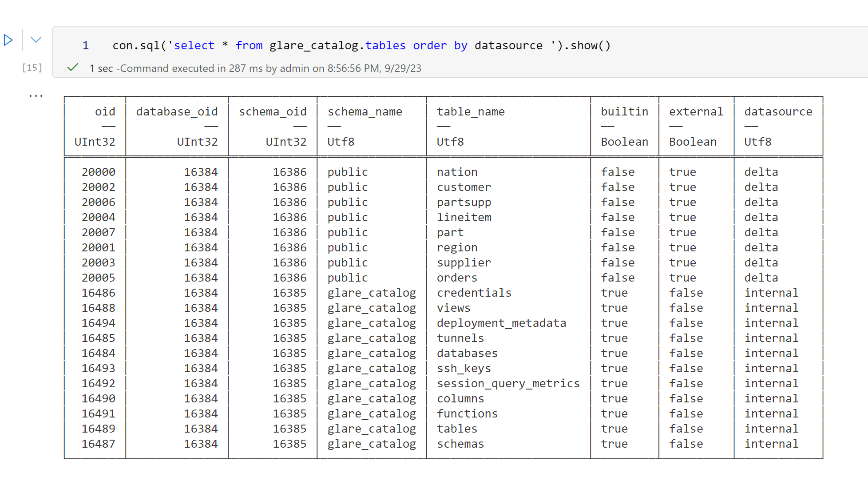868x485 pixels.
Task: Click the oid value 20000 in the first row
Action: point(99,172)
